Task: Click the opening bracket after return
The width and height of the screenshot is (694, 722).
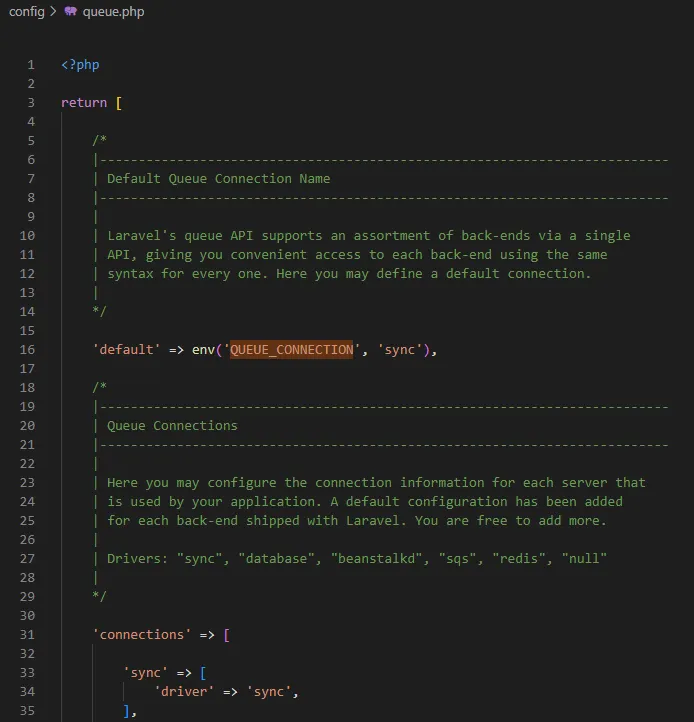Action: pyautogui.click(x=119, y=103)
